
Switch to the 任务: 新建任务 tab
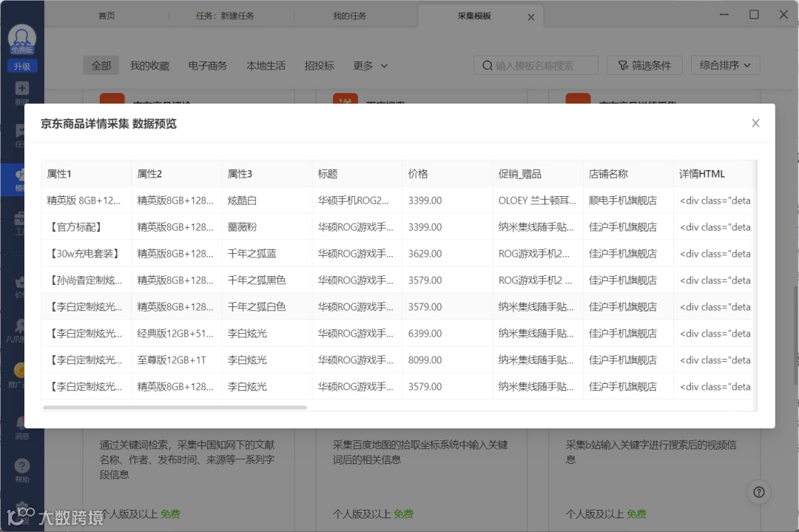[225, 16]
